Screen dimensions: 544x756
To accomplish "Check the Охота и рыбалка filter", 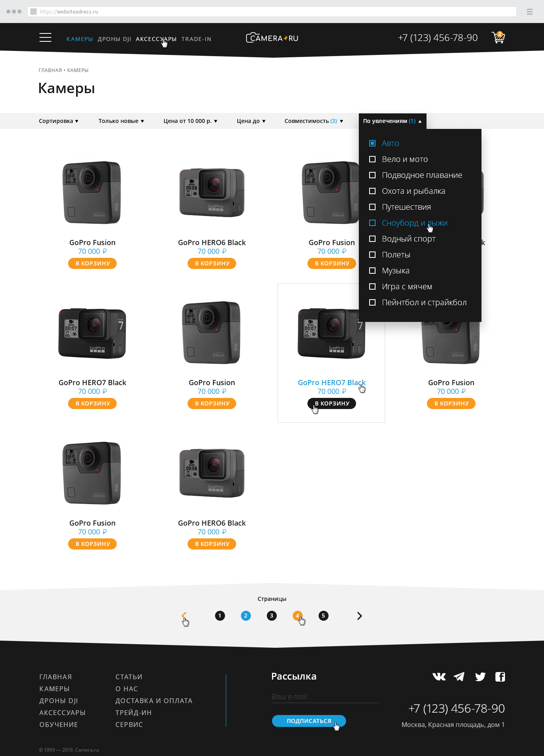I will point(372,191).
